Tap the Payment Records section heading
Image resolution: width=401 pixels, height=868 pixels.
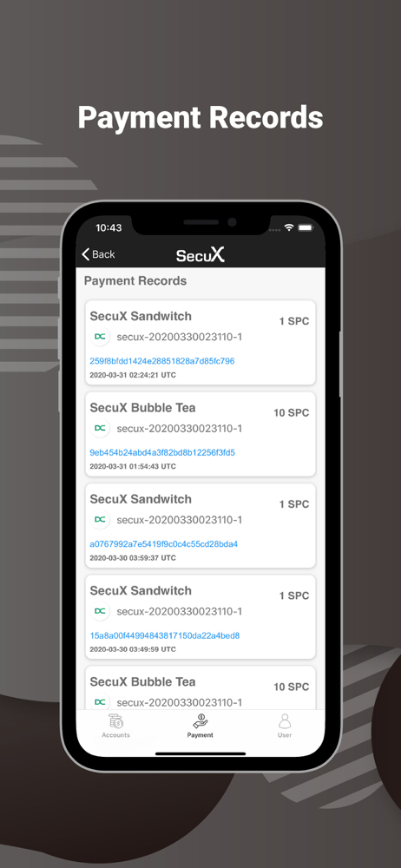click(135, 280)
